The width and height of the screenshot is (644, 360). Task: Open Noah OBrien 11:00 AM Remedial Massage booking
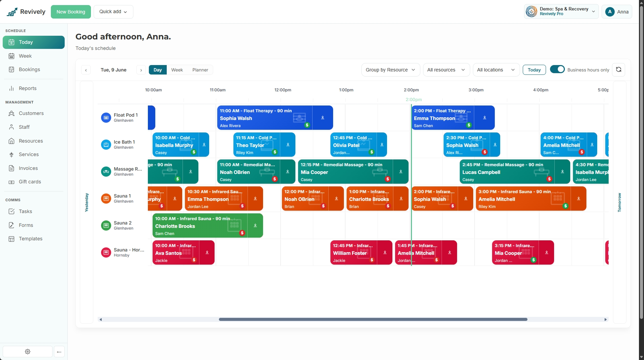(256, 172)
